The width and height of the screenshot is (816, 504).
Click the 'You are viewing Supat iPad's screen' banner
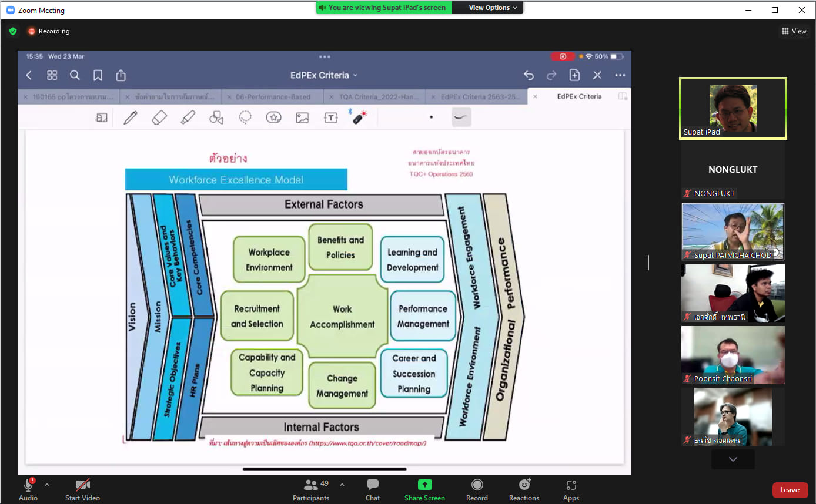384,8
